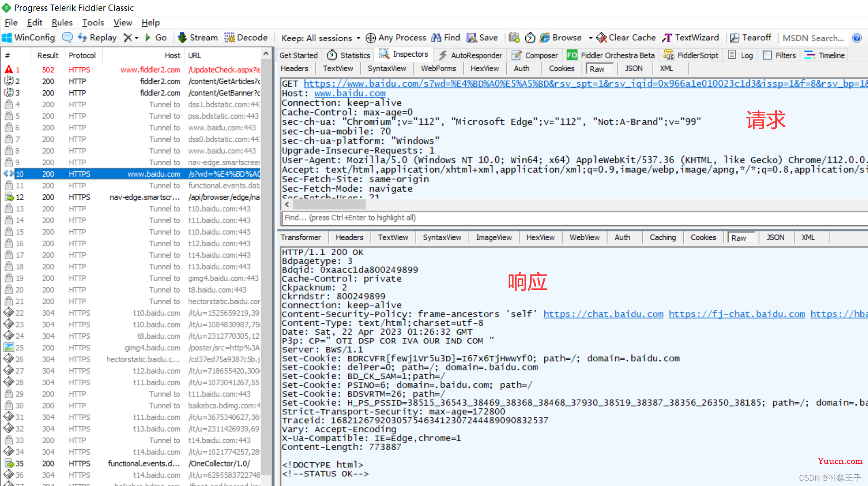
Task: Switch to Get Started tab
Action: tap(298, 55)
